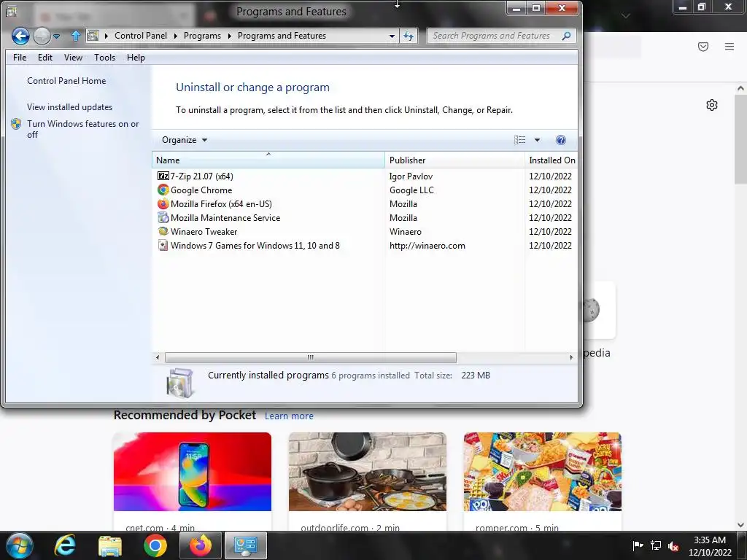Expand the arrow after Control Panel breadcrumb
The height and width of the screenshot is (560, 747).
pyautogui.click(x=175, y=36)
